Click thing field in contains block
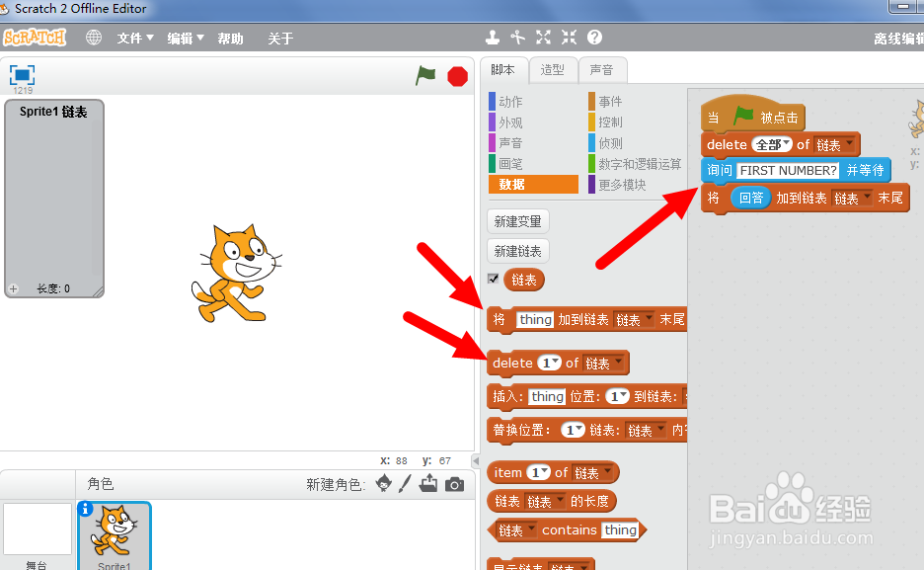This screenshot has width=924, height=570. click(620, 529)
